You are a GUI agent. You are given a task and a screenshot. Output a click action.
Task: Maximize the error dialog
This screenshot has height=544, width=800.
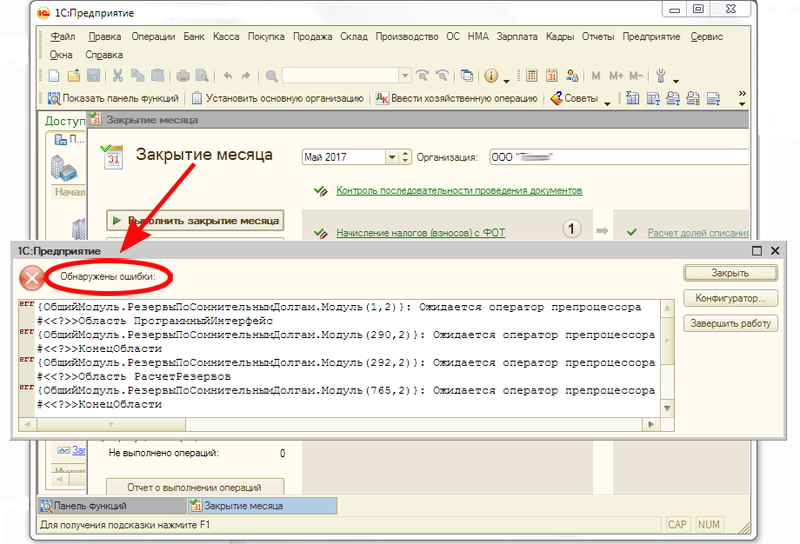click(757, 251)
